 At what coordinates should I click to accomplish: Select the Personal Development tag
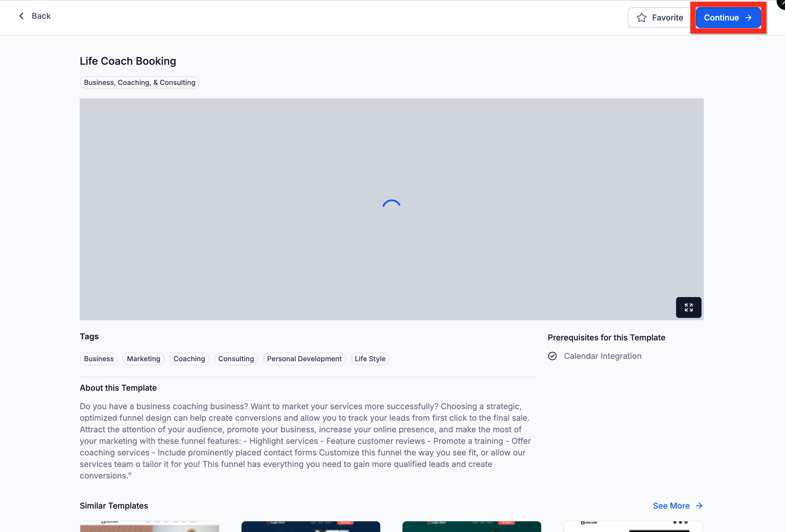pyautogui.click(x=304, y=359)
